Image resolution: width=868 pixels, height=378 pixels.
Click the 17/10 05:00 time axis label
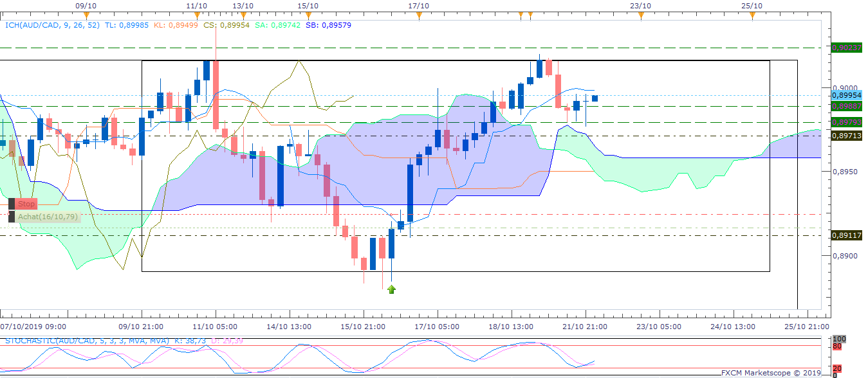tap(437, 326)
